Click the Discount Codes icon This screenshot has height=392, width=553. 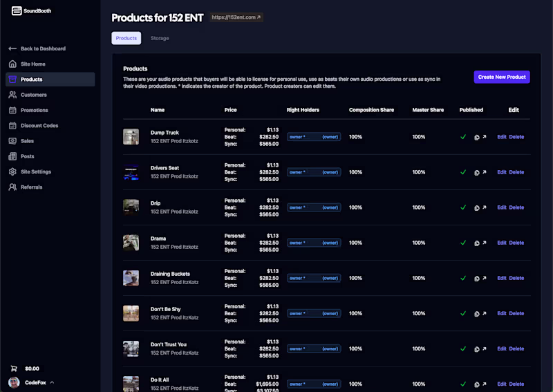pyautogui.click(x=12, y=125)
